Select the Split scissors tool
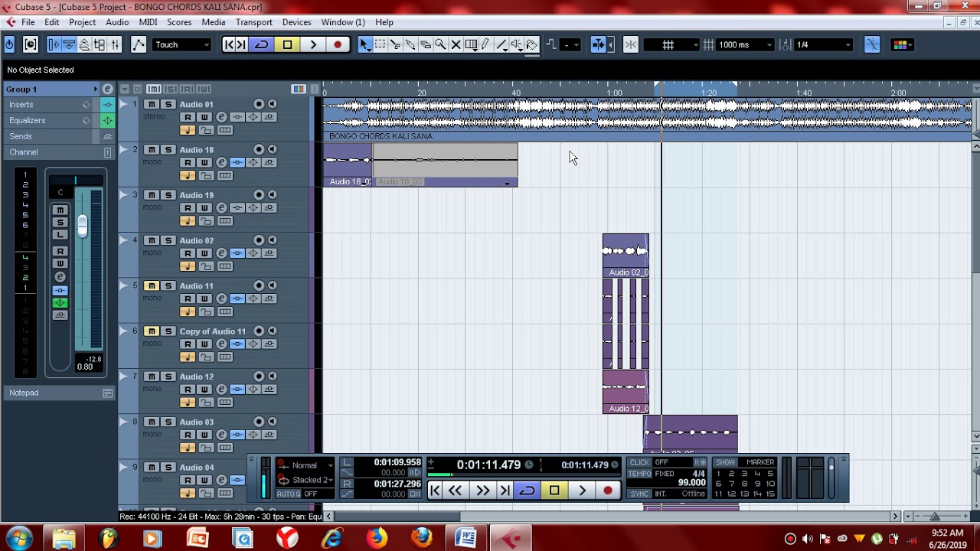980x551 pixels. 395,45
